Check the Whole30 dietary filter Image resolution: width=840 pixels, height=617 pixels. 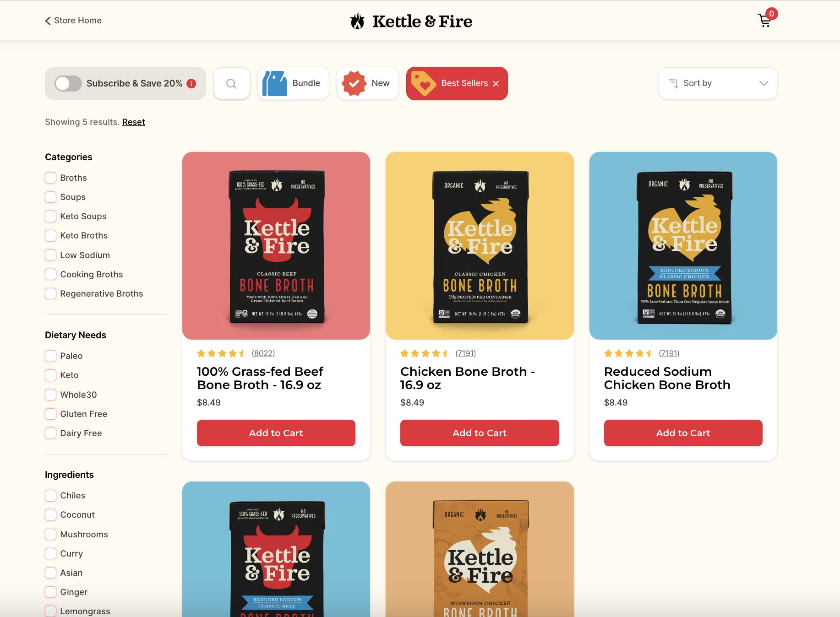click(x=51, y=395)
